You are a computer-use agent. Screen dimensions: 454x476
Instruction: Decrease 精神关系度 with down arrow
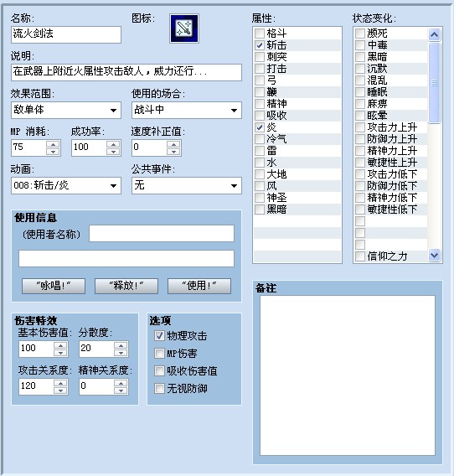pyautogui.click(x=121, y=391)
